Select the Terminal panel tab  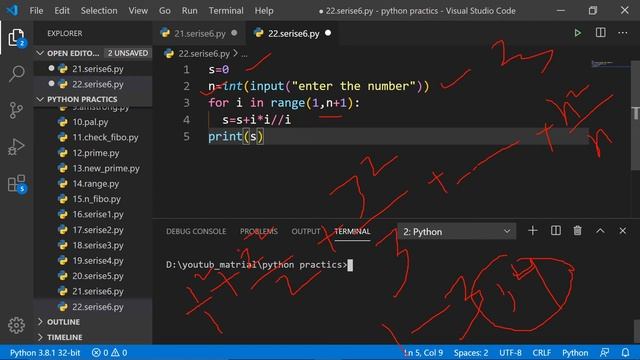pyautogui.click(x=352, y=231)
